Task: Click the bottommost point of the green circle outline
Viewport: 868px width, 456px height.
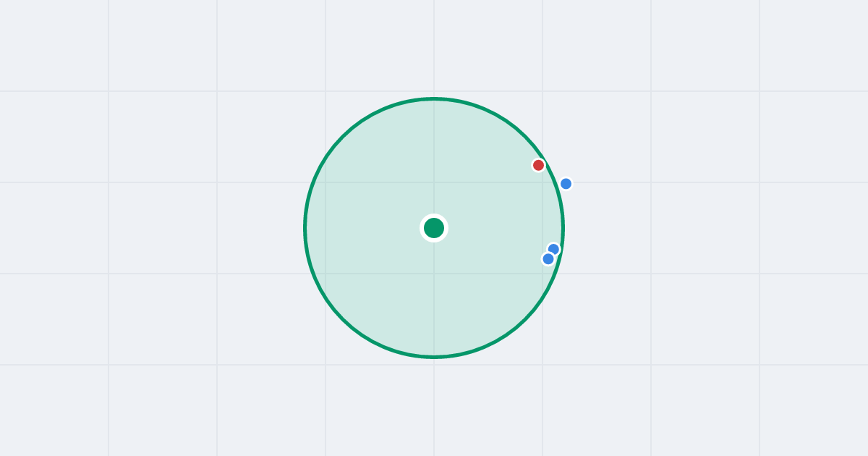Action: 434,356
